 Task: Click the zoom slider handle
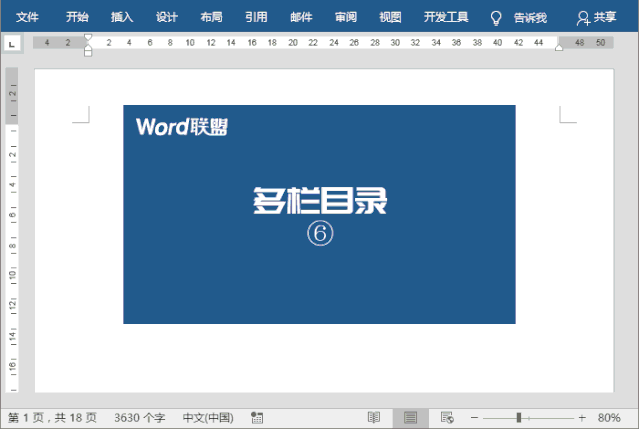pyautogui.click(x=519, y=418)
